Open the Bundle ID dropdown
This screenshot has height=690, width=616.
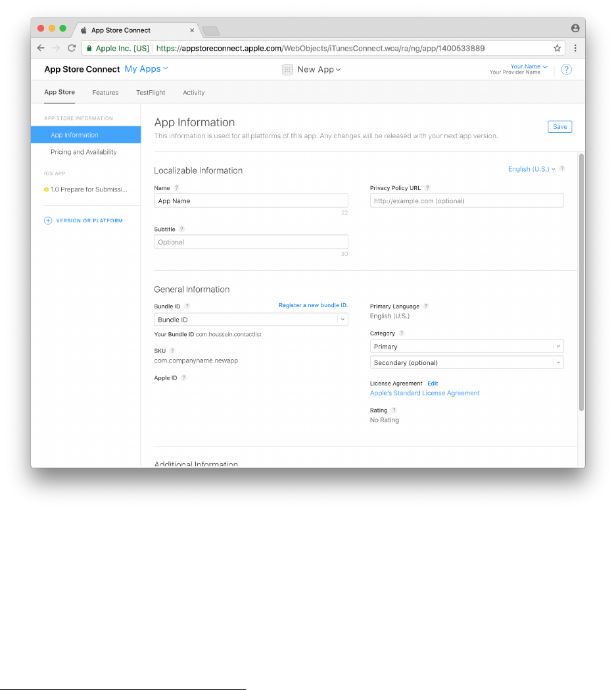click(251, 320)
